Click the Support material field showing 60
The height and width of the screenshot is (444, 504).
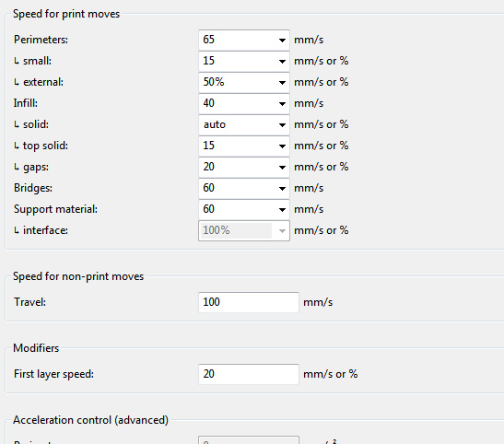[237, 210]
